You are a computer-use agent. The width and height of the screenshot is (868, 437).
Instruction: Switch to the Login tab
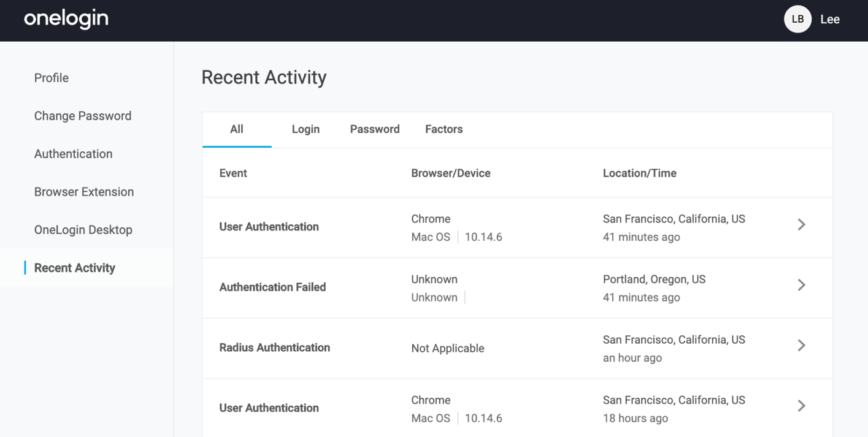[305, 129]
